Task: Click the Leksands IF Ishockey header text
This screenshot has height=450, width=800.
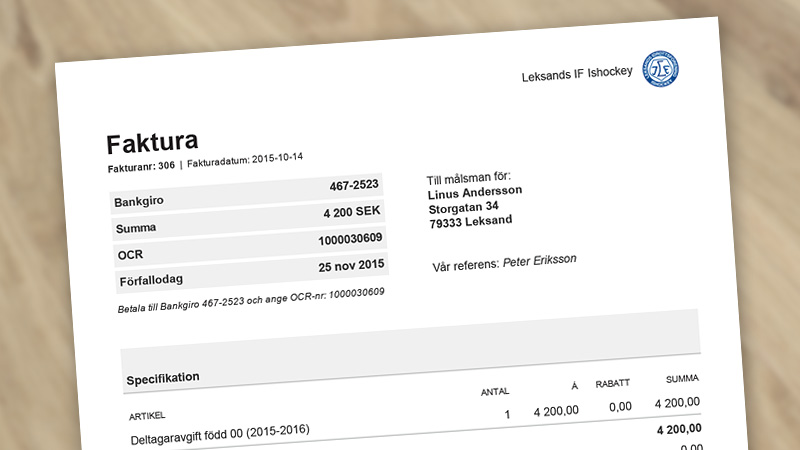Action: coord(577,76)
